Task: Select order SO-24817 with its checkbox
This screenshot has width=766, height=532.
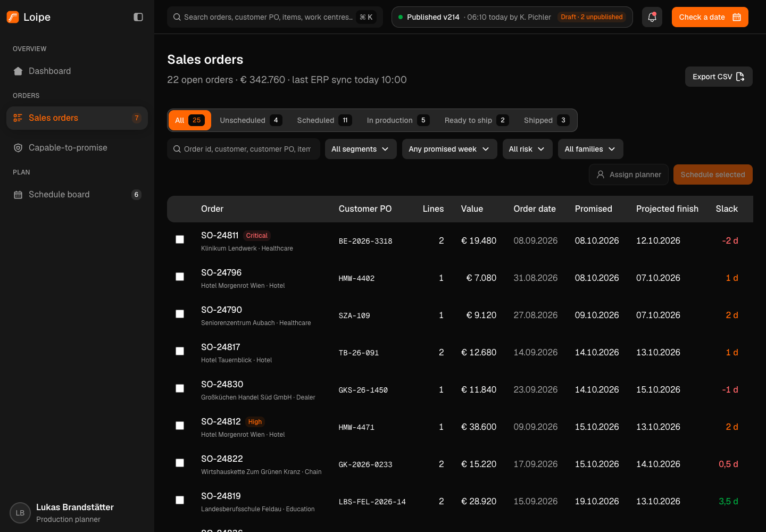Action: pyautogui.click(x=180, y=351)
